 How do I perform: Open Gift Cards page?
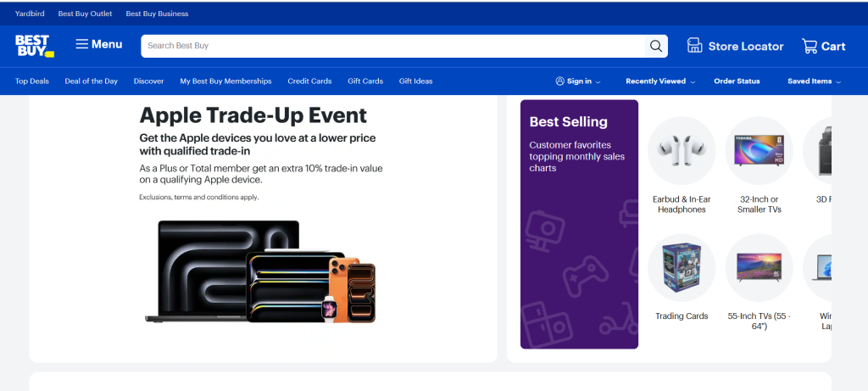tap(365, 81)
